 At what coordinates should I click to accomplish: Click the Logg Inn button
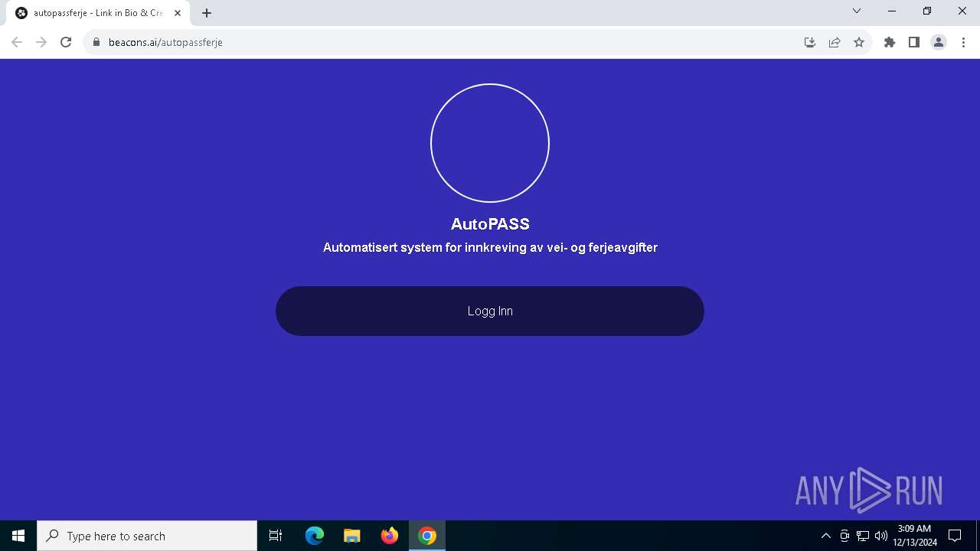tap(490, 311)
